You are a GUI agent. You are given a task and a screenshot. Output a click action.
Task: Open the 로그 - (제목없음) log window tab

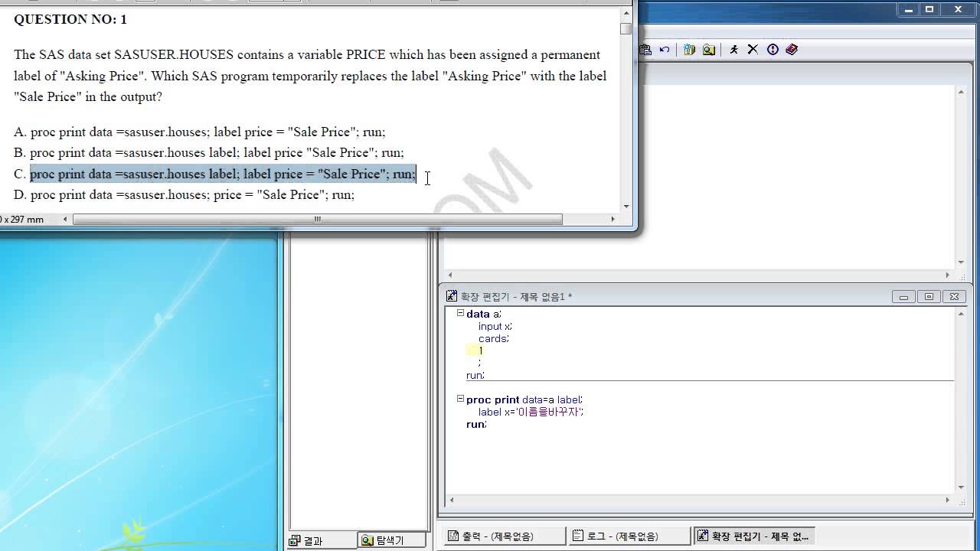point(629,536)
